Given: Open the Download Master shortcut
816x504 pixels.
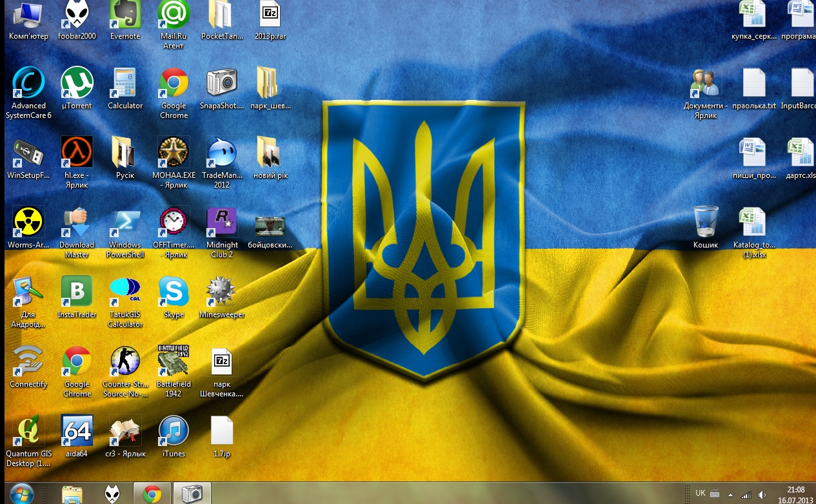Looking at the screenshot, I should point(77,232).
